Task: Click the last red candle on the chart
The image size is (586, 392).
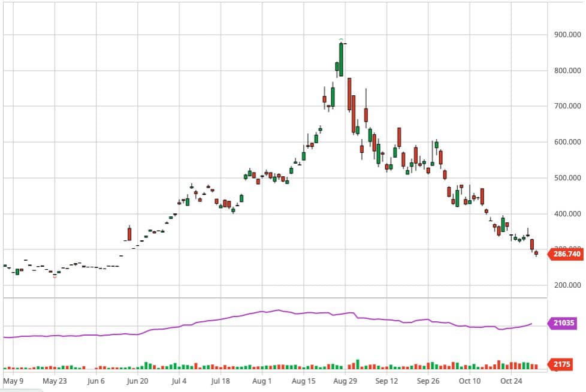Action: 536,253
